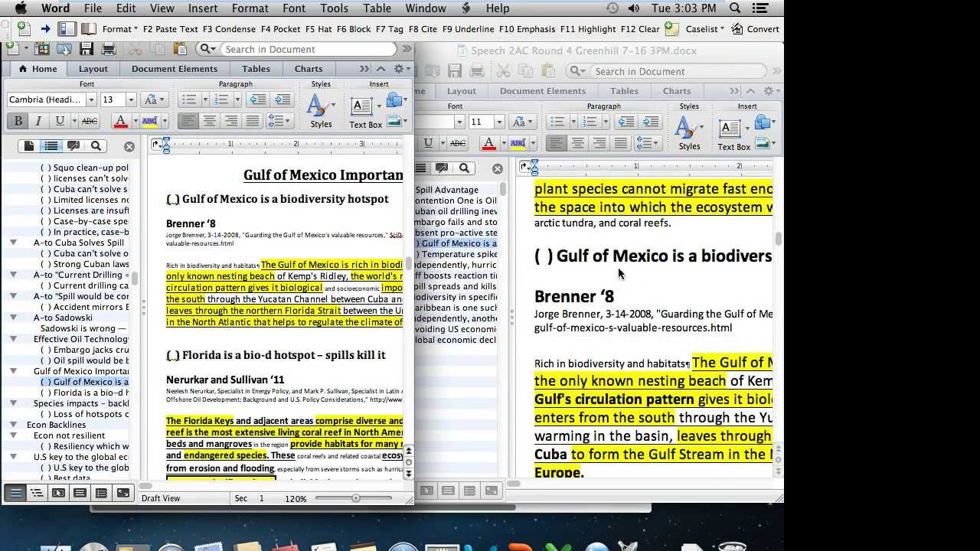Viewport: 980px width, 551px height.
Task: Click F7 Tag macro button
Action: pyautogui.click(x=389, y=29)
